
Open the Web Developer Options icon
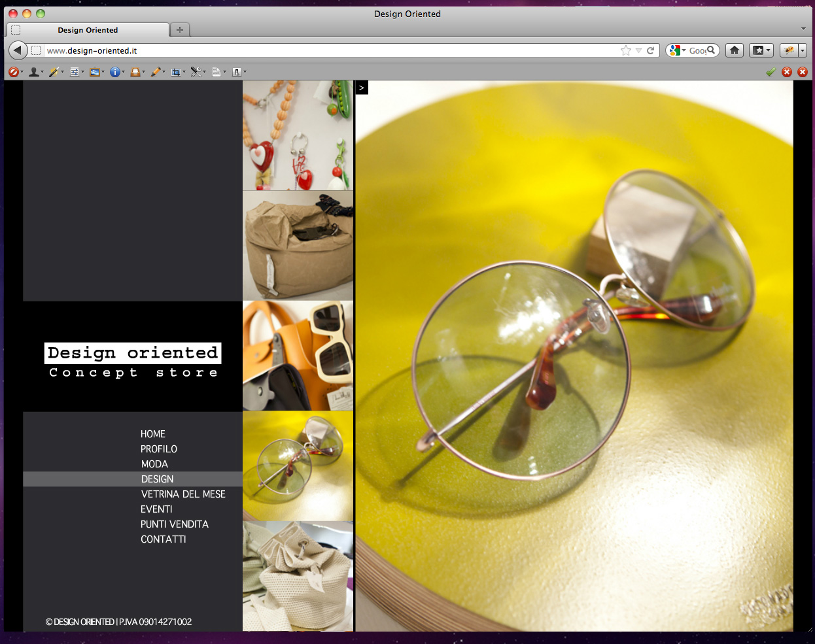pos(237,72)
